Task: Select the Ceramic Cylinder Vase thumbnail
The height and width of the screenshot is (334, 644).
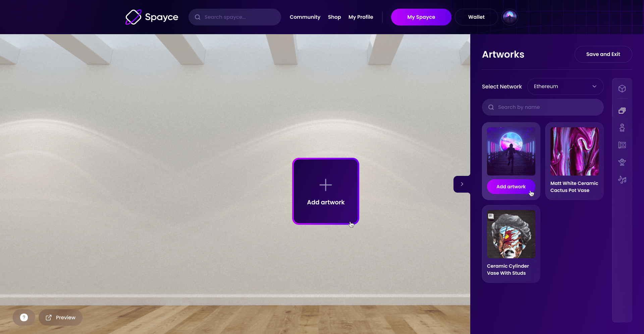Action: pos(511,234)
